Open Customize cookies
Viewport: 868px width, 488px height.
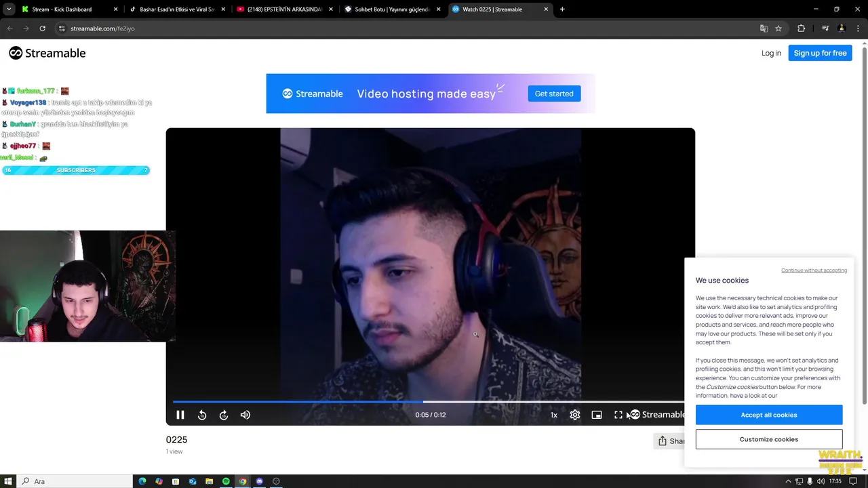click(x=769, y=439)
